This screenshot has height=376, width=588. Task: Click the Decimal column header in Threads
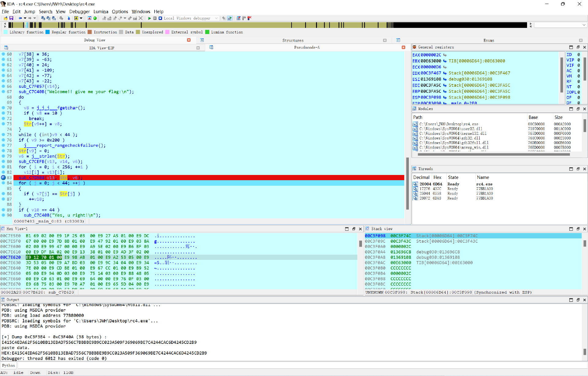pos(422,177)
